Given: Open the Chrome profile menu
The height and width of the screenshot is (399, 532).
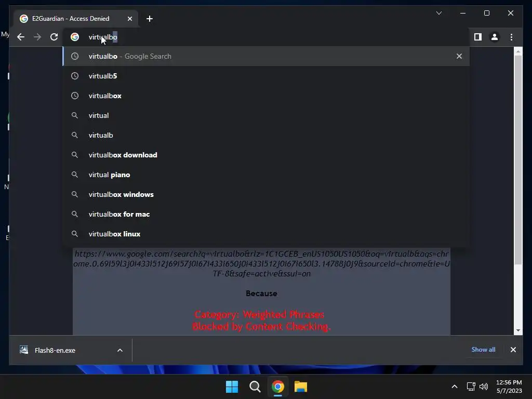Looking at the screenshot, I should tap(495, 37).
